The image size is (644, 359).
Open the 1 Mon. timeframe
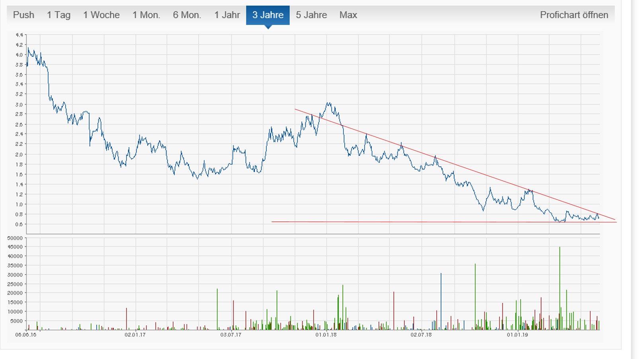[146, 15]
